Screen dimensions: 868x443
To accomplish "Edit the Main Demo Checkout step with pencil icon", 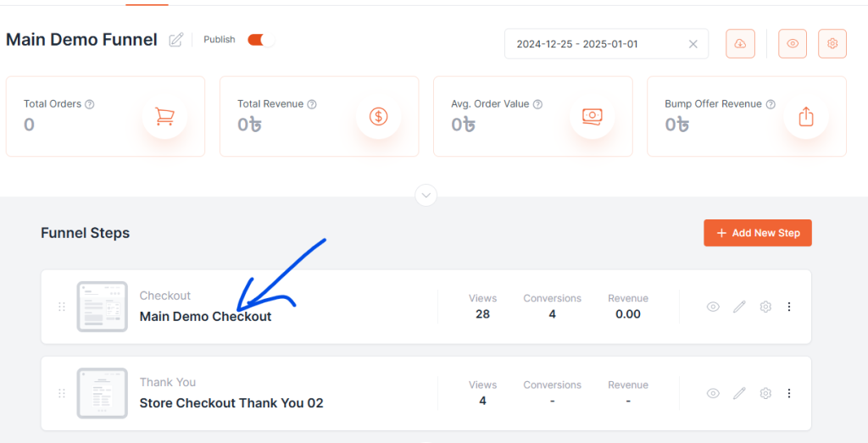I will 739,307.
